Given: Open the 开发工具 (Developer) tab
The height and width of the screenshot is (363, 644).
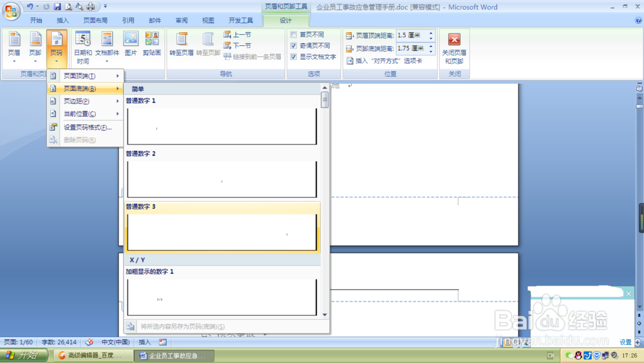Looking at the screenshot, I should (x=241, y=20).
